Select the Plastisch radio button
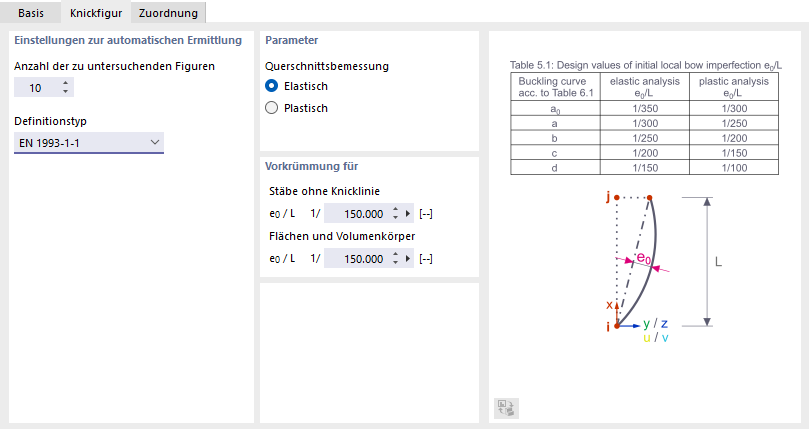Image resolution: width=809 pixels, height=429 pixels. pos(271,108)
